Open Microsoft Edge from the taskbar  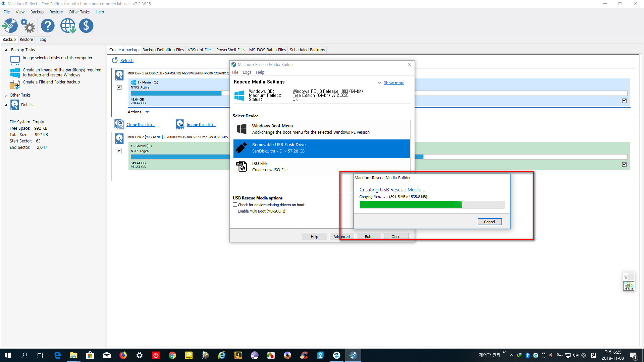coord(57,355)
